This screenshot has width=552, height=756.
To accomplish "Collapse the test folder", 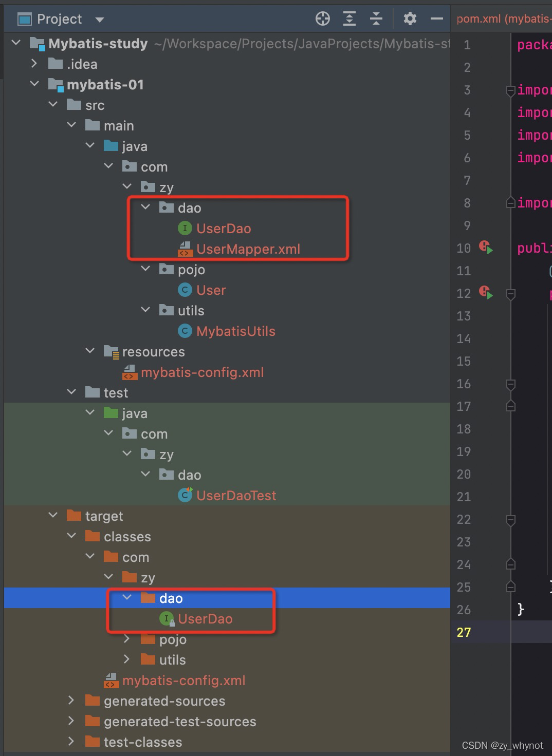I will tap(71, 392).
